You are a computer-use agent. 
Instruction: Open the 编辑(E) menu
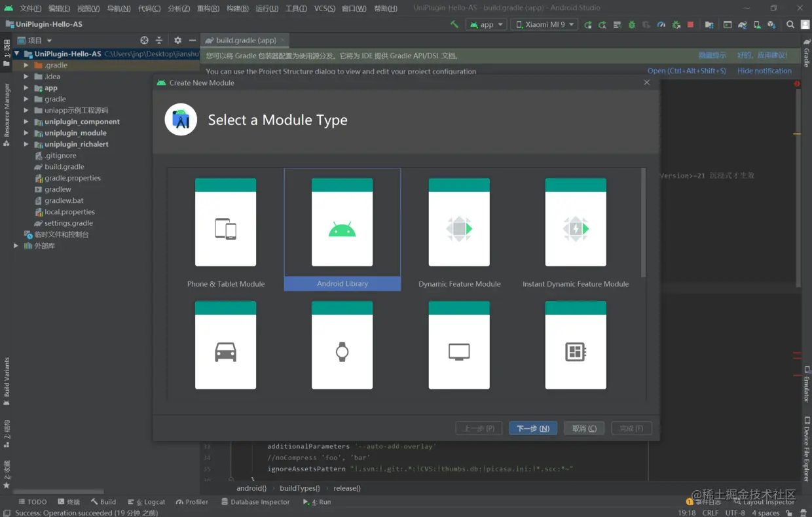point(59,9)
